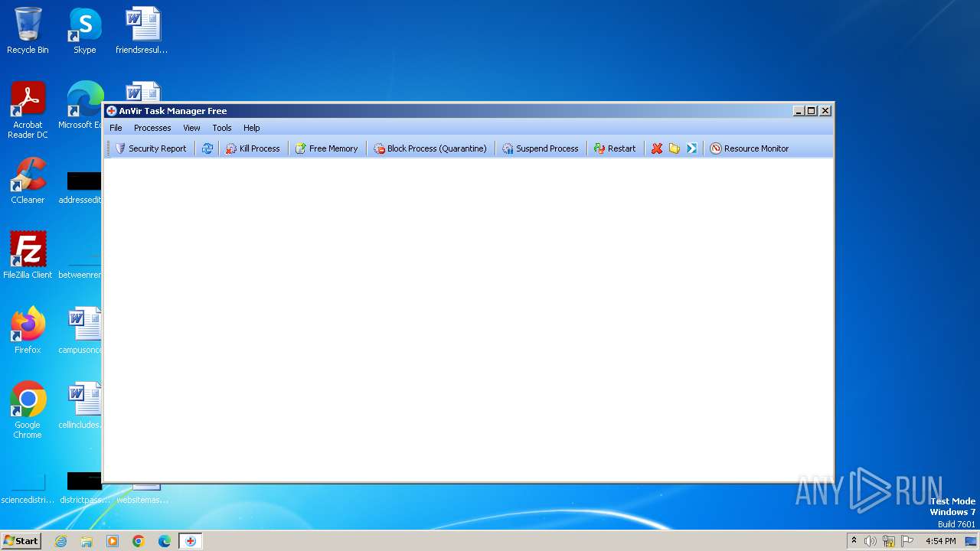Select the Firefox desktop icon
The width and height of the screenshot is (980, 551).
click(28, 330)
